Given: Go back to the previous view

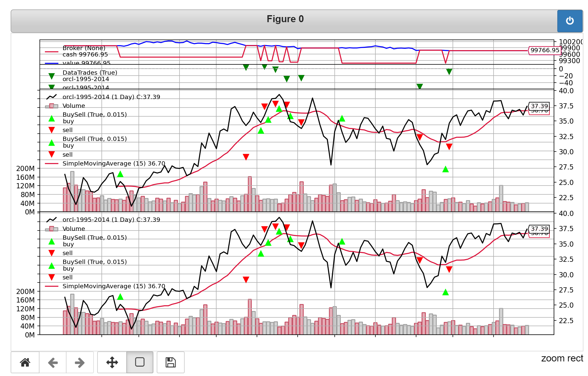Looking at the screenshot, I should [53, 362].
